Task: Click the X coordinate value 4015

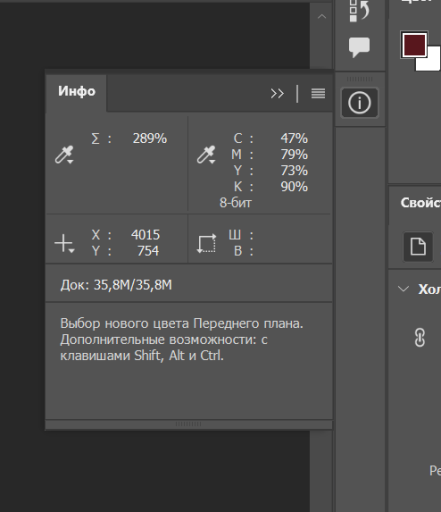Action: (145, 235)
